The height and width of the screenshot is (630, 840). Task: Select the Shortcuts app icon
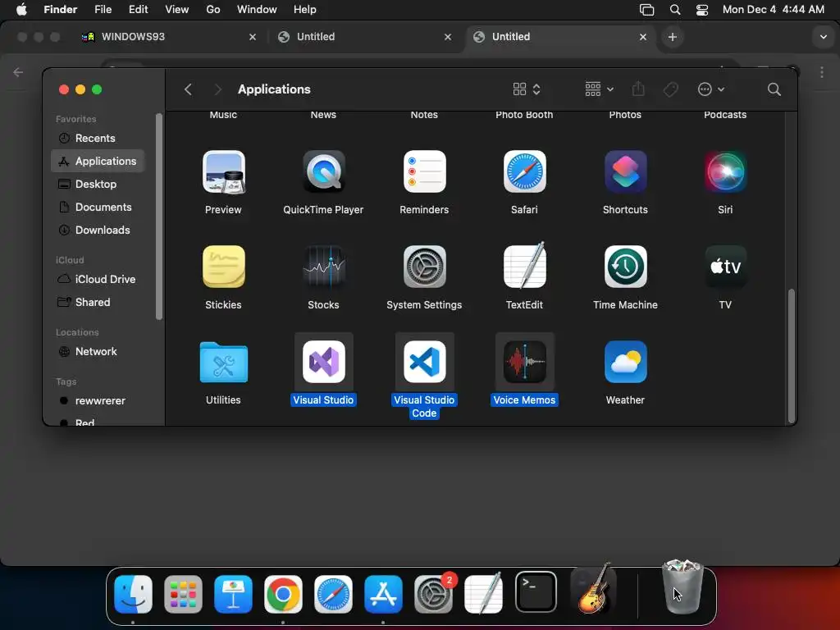click(x=625, y=172)
